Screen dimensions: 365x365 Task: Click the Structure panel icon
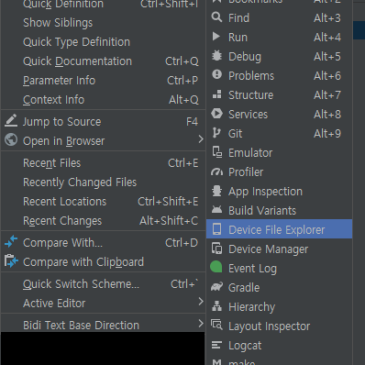point(217,95)
